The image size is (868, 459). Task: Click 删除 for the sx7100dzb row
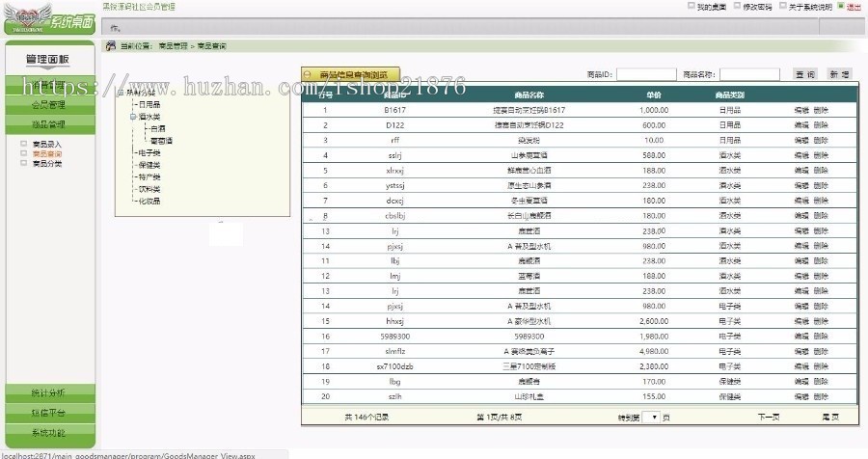pyautogui.click(x=821, y=366)
